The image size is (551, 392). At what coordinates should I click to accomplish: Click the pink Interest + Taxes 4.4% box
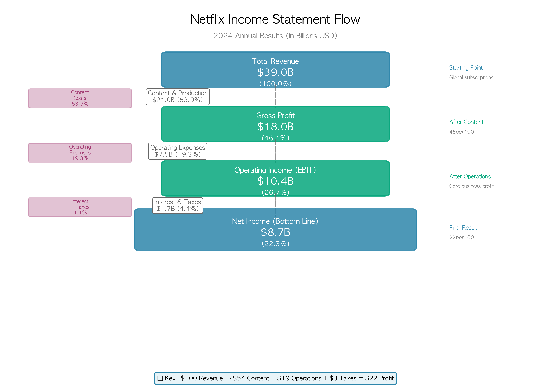[80, 207]
